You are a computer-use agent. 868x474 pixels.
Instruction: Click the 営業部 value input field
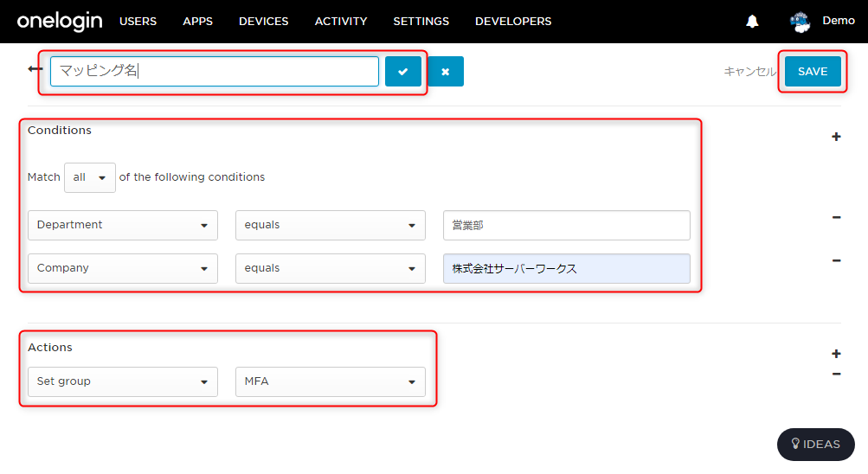coord(566,225)
